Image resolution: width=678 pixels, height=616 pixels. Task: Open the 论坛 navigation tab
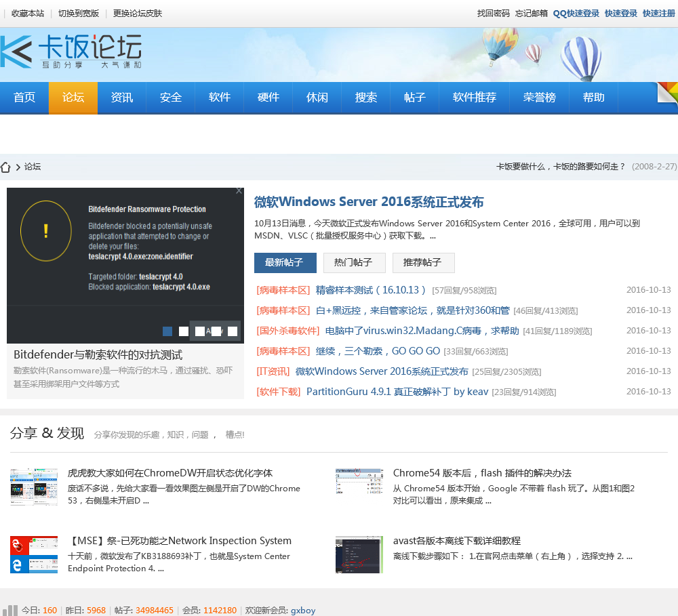pos(73,98)
